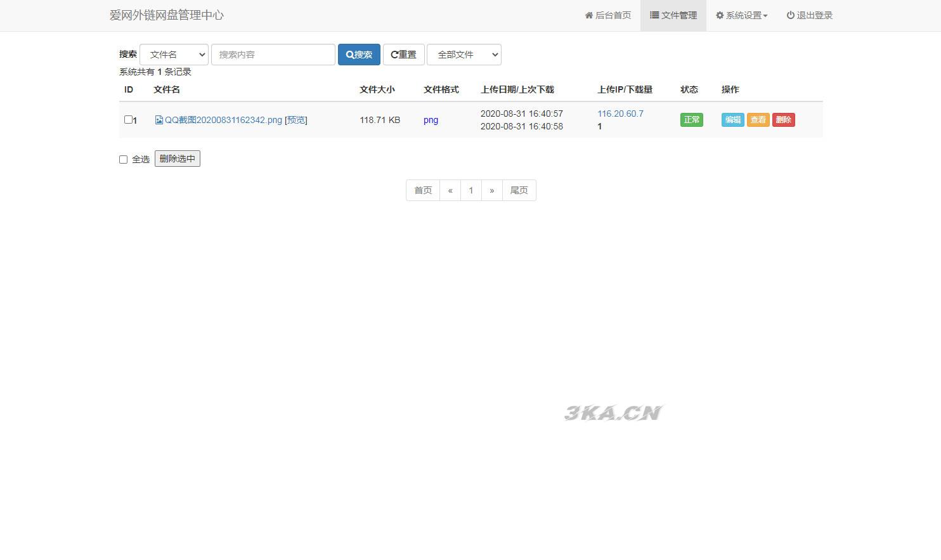Viewport: 941px width, 560px height.
Task: Click last download time 2020-08-31 16:40:58
Action: point(522,126)
